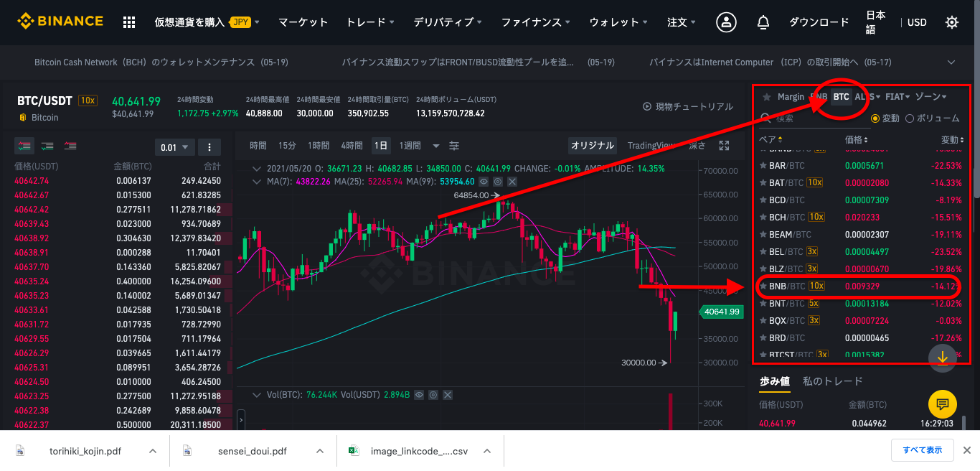
Task: Select the BNT/BTC pair row
Action: click(859, 303)
